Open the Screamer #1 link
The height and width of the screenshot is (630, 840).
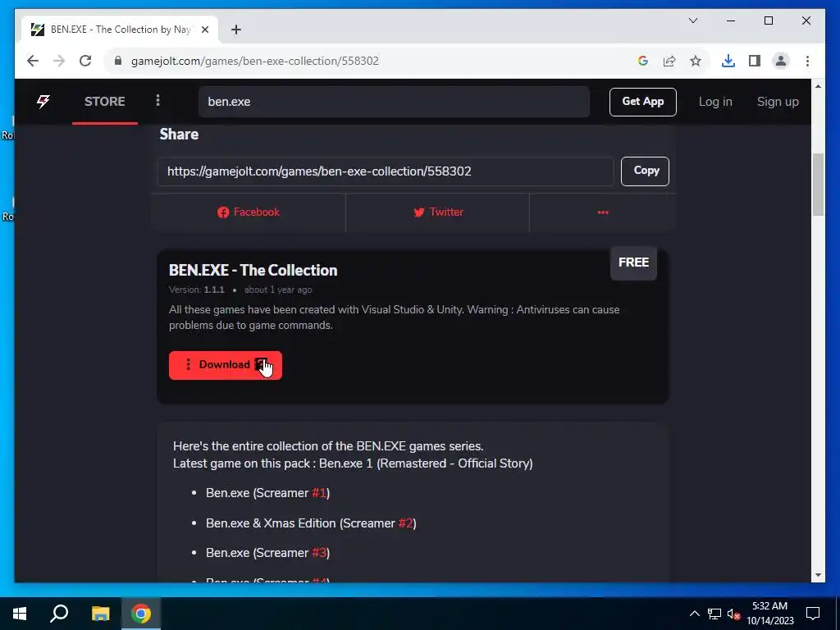pyautogui.click(x=319, y=493)
